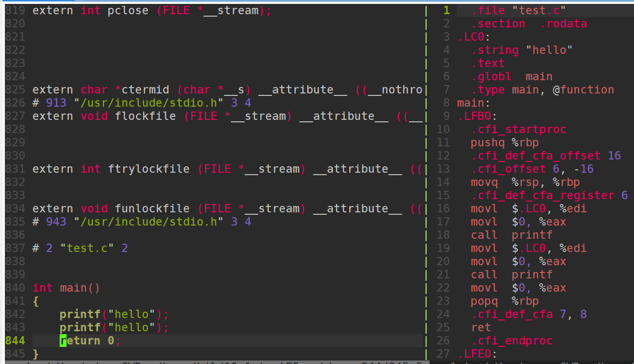Click the '.cfi_def_cfa_offset 16' directive
The image size is (634, 364).
tap(546, 156)
